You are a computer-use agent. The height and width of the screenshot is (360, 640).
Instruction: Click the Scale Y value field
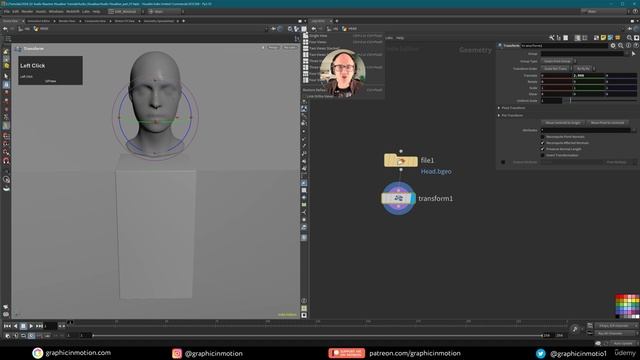pyautogui.click(x=589, y=88)
